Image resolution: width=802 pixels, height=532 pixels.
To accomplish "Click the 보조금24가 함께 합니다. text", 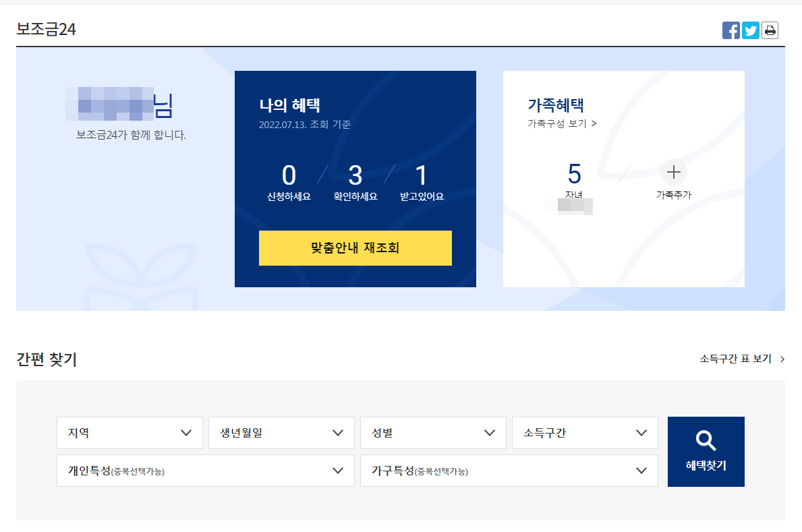I will (131, 135).
